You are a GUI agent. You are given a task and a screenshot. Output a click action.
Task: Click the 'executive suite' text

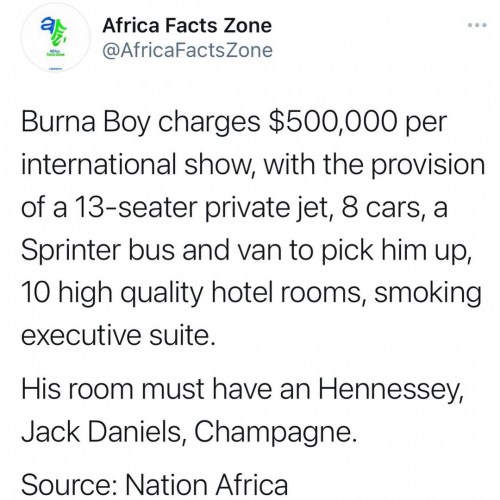pos(118,336)
